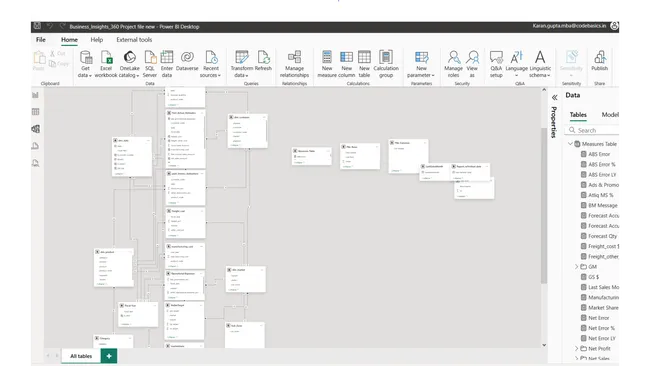This screenshot has height=366, width=650.
Task: Open OneLake catalog dropdown arrow
Action: 138,76
